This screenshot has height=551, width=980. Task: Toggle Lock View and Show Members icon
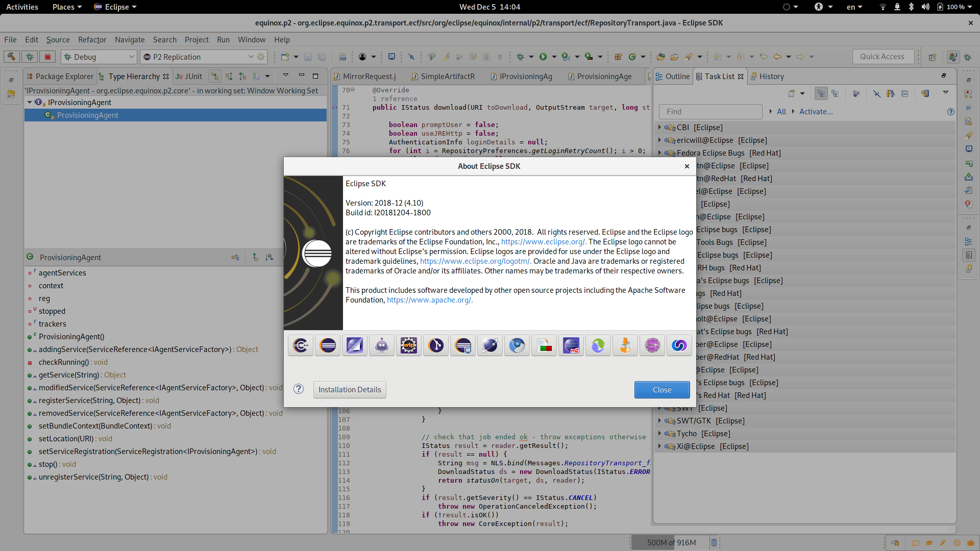pyautogui.click(x=235, y=257)
